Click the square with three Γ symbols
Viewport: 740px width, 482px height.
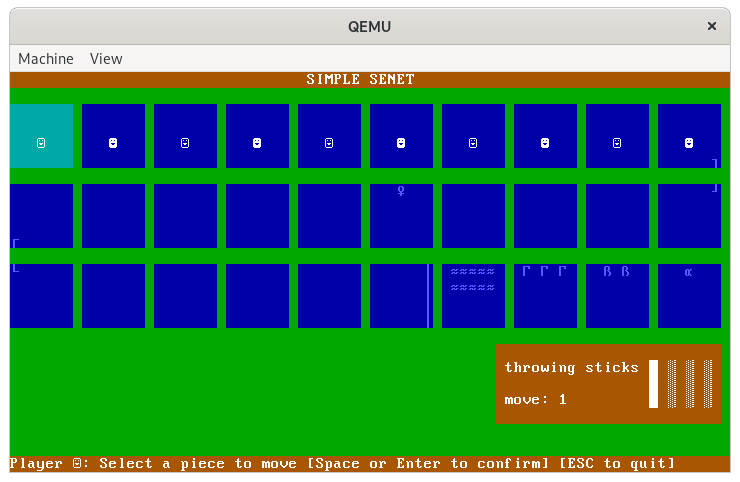tap(545, 295)
